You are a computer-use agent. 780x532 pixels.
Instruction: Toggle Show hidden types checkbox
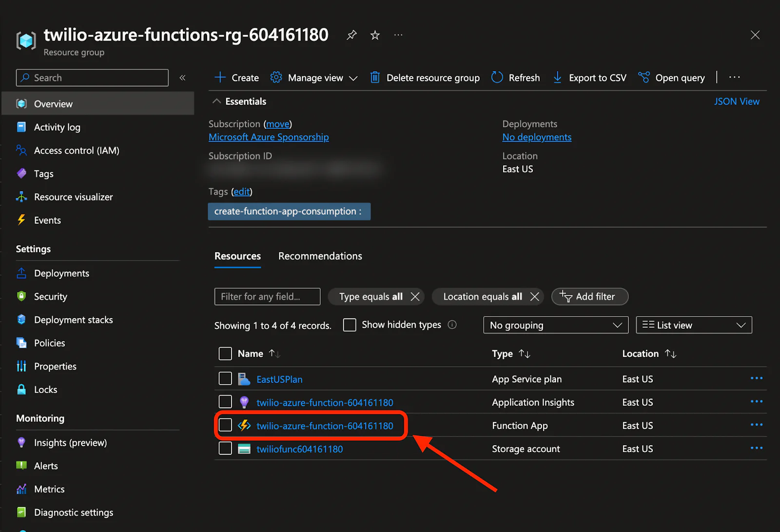tap(350, 325)
